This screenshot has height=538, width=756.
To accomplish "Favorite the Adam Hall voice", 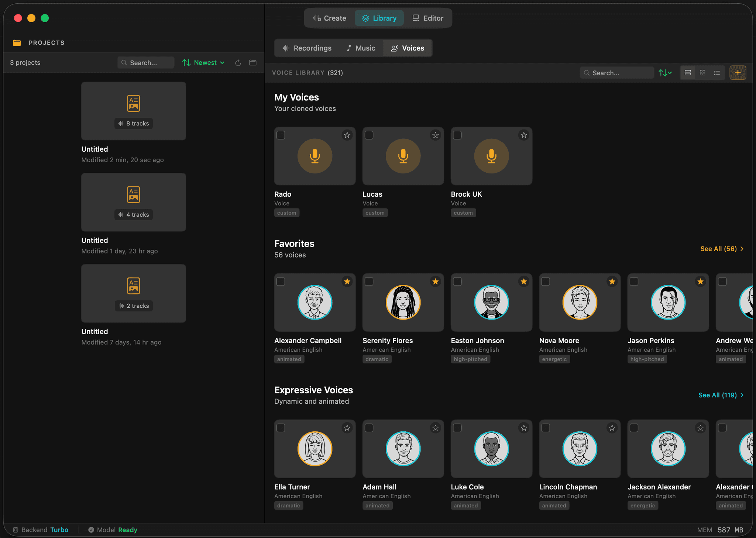I will [x=435, y=428].
